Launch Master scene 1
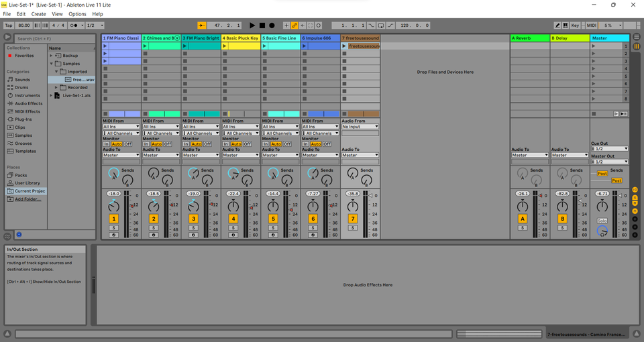The height and width of the screenshot is (342, 644). point(594,46)
